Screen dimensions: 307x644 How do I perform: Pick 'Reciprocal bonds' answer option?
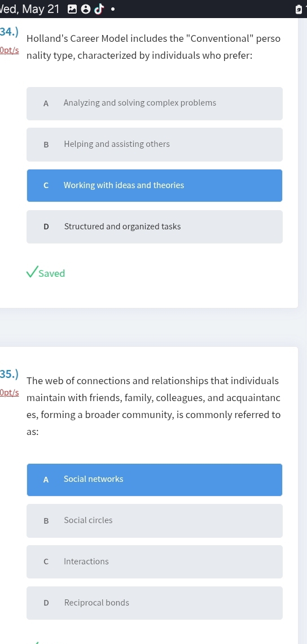154,603
